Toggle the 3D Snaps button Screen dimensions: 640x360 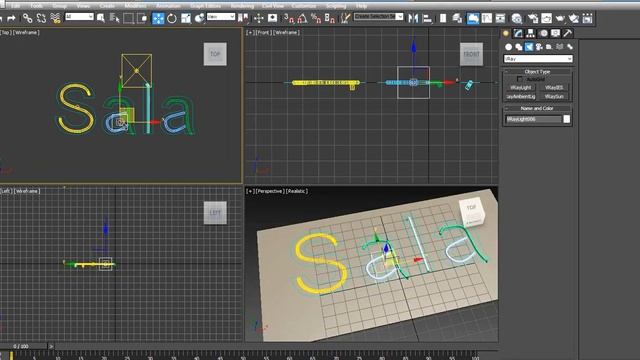tap(289, 18)
